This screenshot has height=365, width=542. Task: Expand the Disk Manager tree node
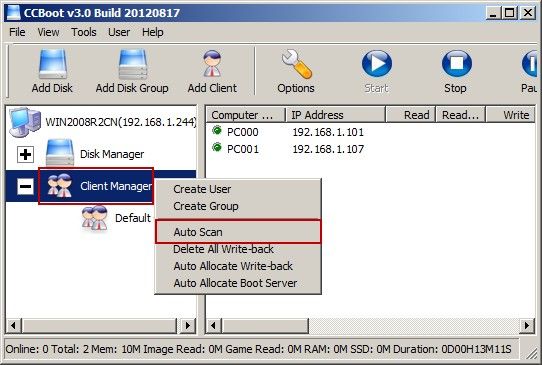click(x=25, y=154)
